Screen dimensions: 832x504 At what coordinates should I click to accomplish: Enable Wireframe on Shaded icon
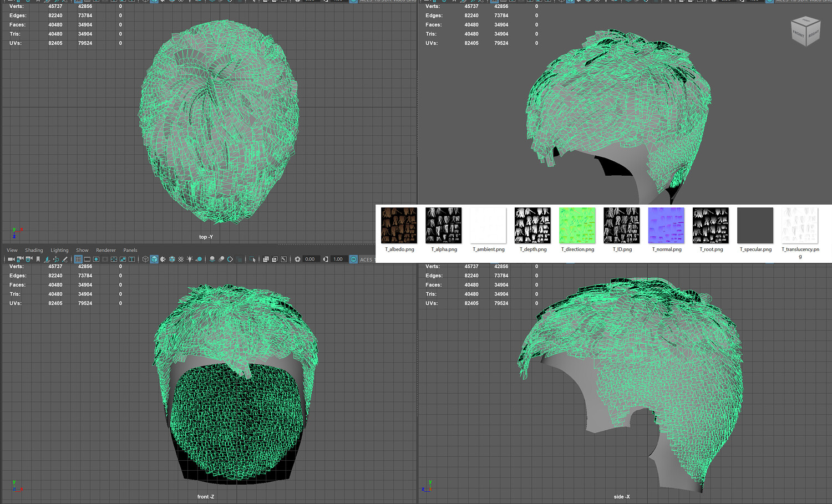172,259
